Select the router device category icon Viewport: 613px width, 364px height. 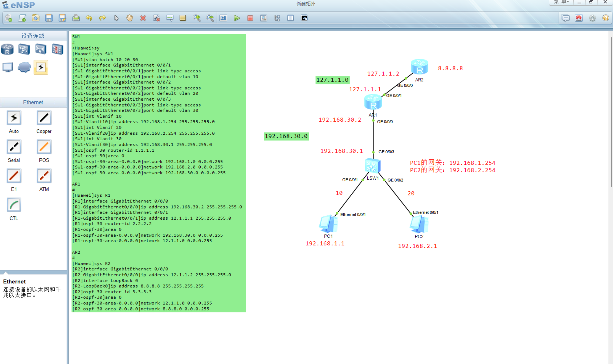click(x=7, y=49)
